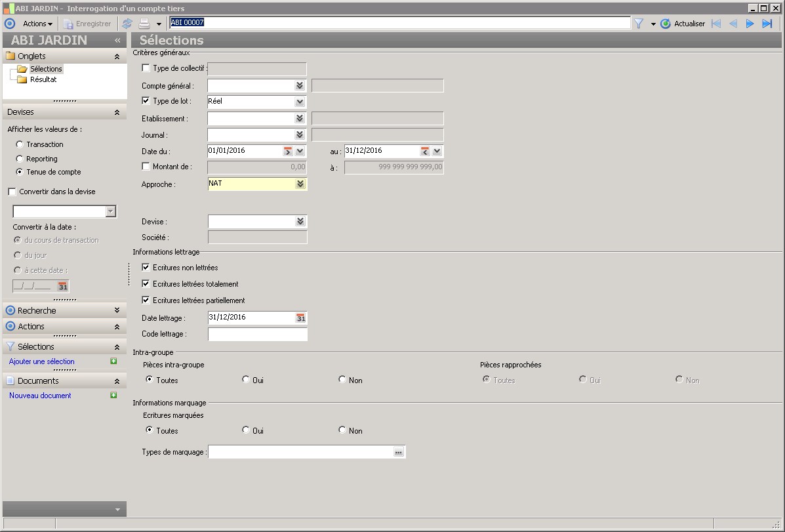Open the Type de lot Réel dropdown

pos(300,102)
